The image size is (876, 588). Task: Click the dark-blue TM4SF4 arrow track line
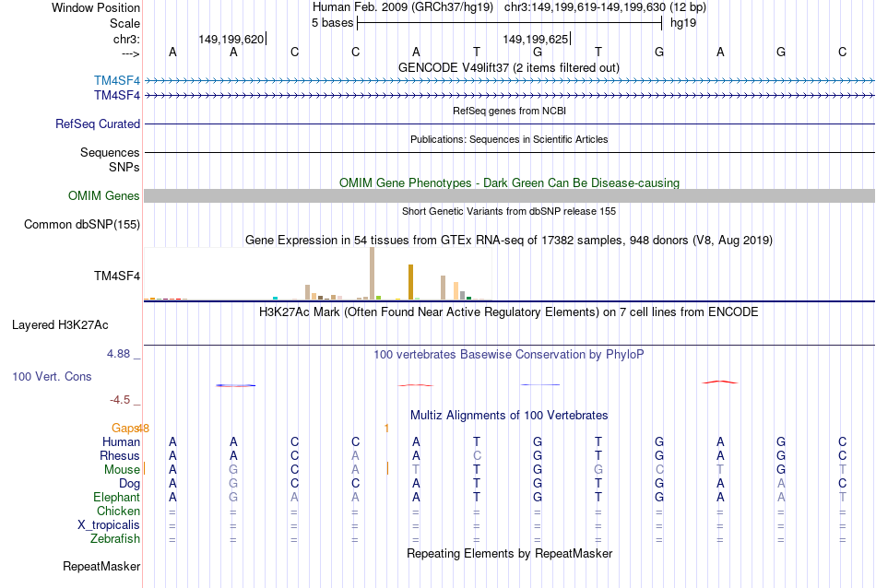point(510,95)
